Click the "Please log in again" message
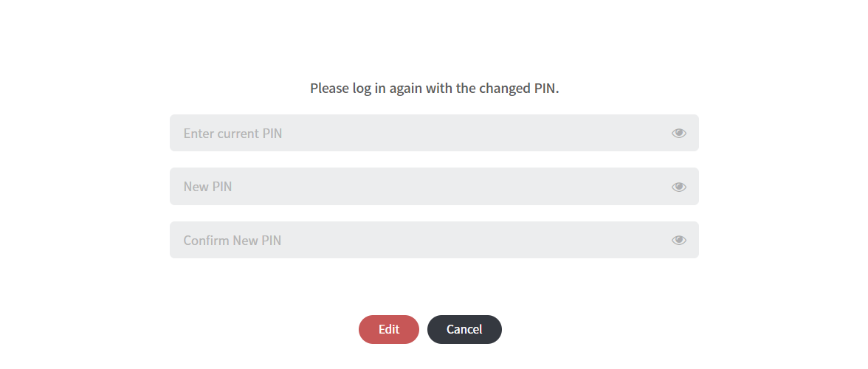This screenshot has height=369, width=868. coord(435,89)
